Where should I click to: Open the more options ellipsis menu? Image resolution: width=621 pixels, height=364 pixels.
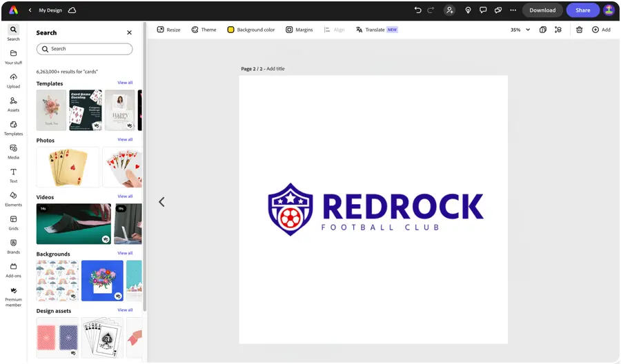513,10
